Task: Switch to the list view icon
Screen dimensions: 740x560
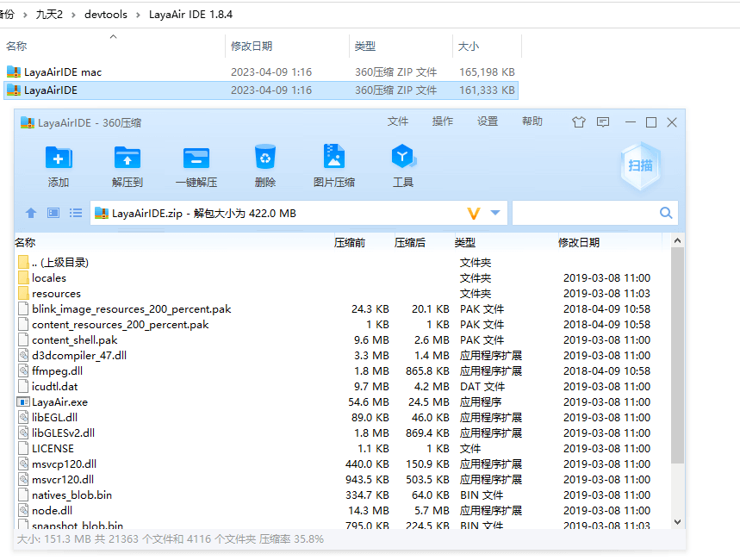Action: click(76, 213)
